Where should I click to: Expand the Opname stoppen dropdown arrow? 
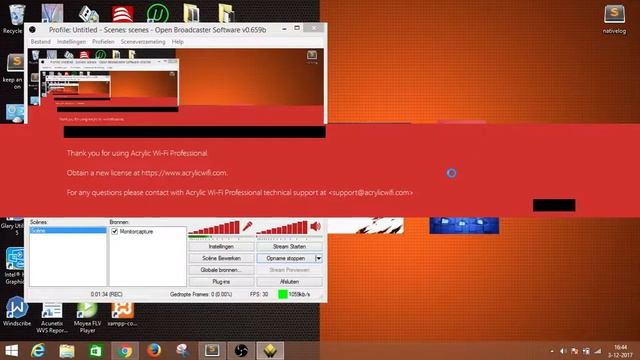[318, 258]
